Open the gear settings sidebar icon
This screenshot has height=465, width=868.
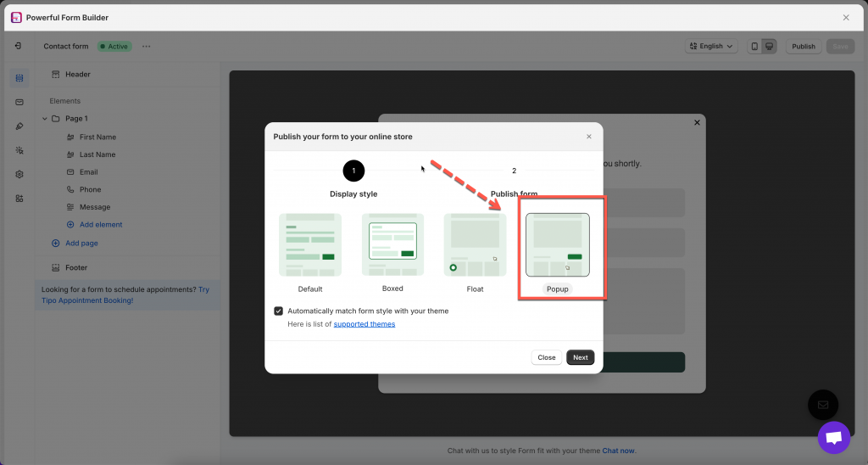pyautogui.click(x=19, y=174)
